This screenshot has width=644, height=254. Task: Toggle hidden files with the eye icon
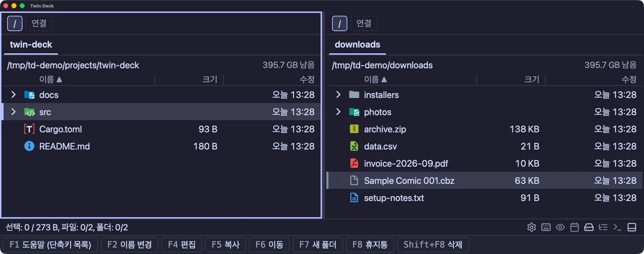point(560,227)
